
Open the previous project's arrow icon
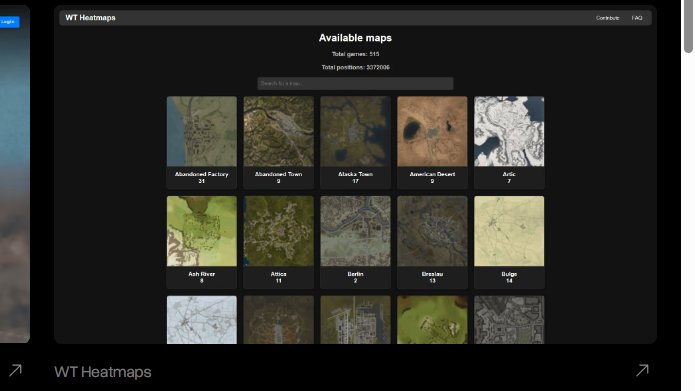[x=16, y=370]
